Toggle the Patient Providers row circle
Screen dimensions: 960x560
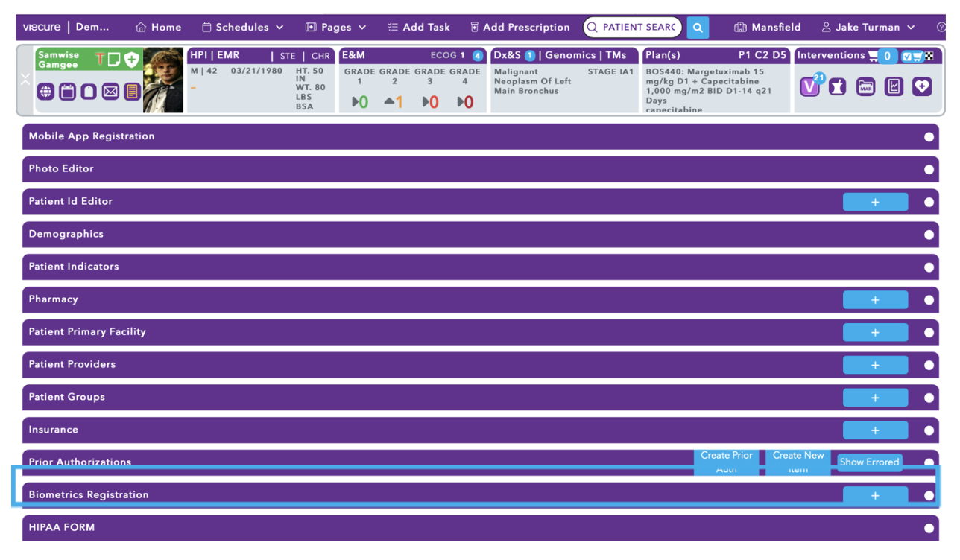tap(929, 365)
